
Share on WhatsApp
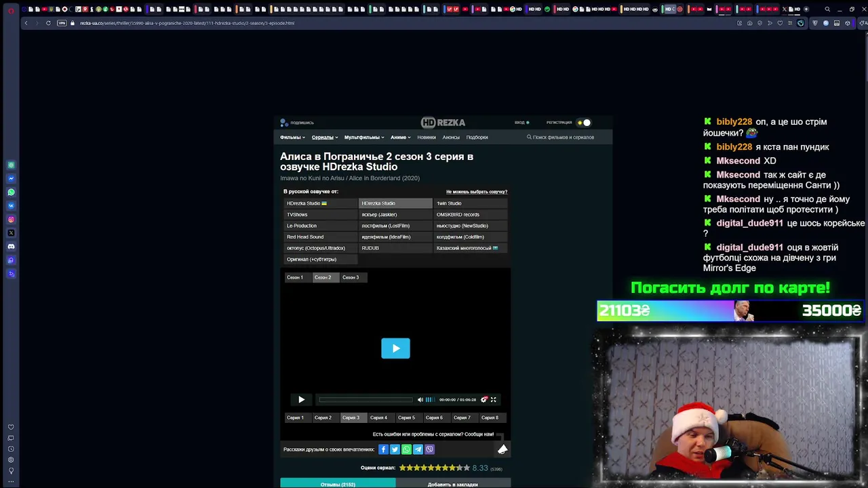[406, 449]
